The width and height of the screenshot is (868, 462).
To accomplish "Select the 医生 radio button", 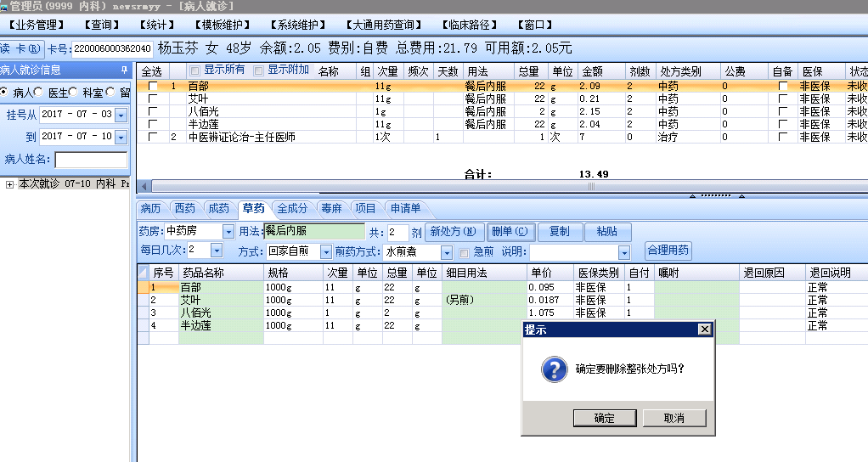I will pos(38,92).
